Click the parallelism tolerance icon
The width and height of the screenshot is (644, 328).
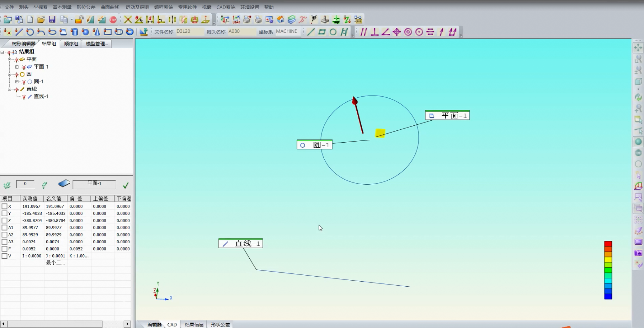tap(363, 32)
